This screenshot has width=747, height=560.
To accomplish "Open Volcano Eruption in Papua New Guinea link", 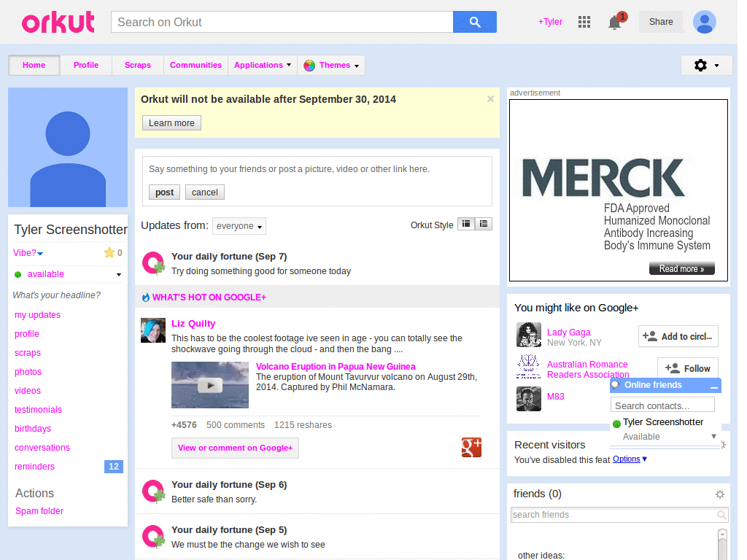I will click(x=336, y=367).
